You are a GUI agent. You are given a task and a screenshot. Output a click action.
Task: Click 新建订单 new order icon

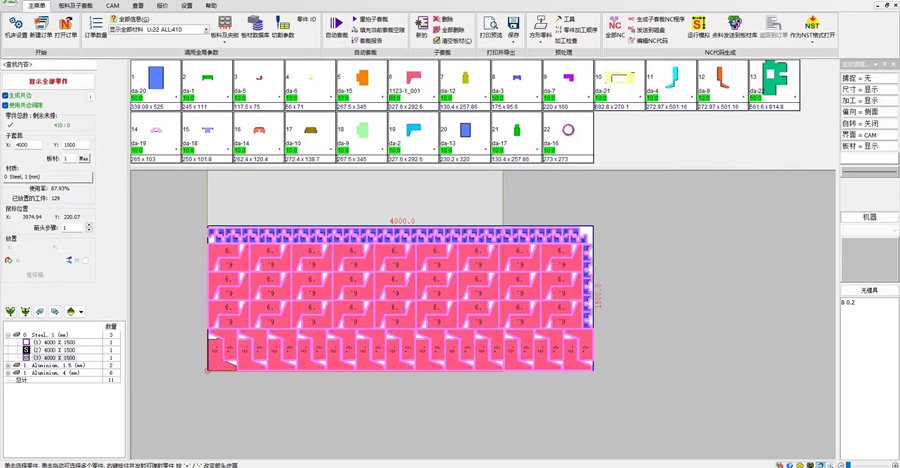(x=40, y=26)
